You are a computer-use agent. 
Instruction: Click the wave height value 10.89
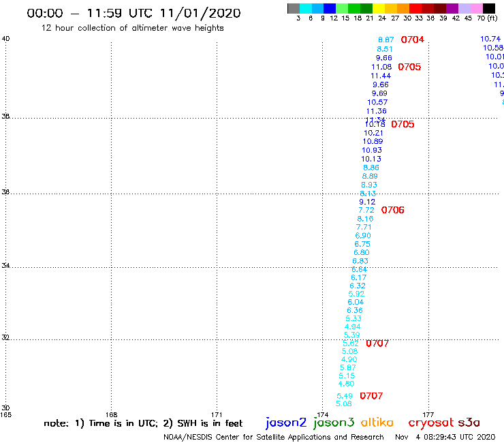point(373,141)
